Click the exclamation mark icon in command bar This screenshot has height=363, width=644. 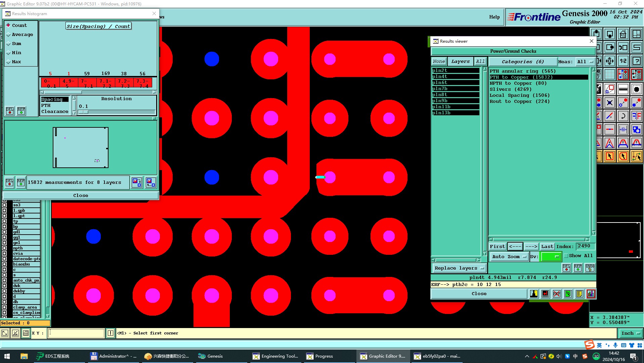[x=110, y=333]
